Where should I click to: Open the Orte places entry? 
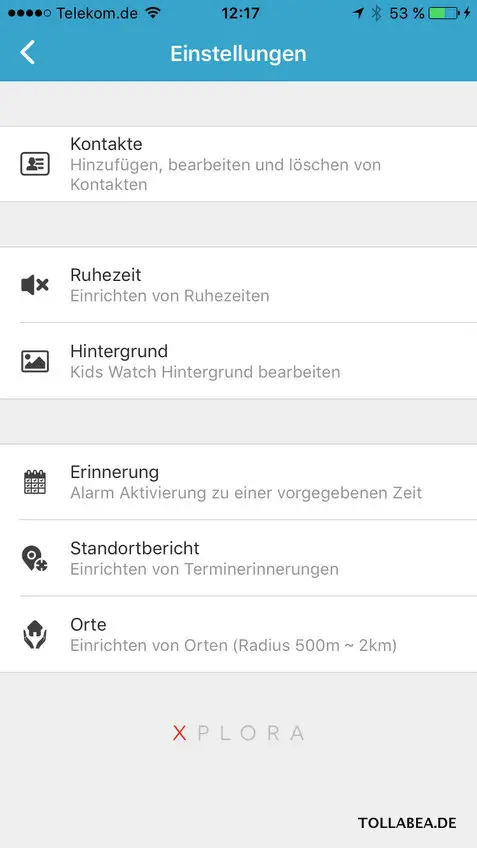coord(238,635)
